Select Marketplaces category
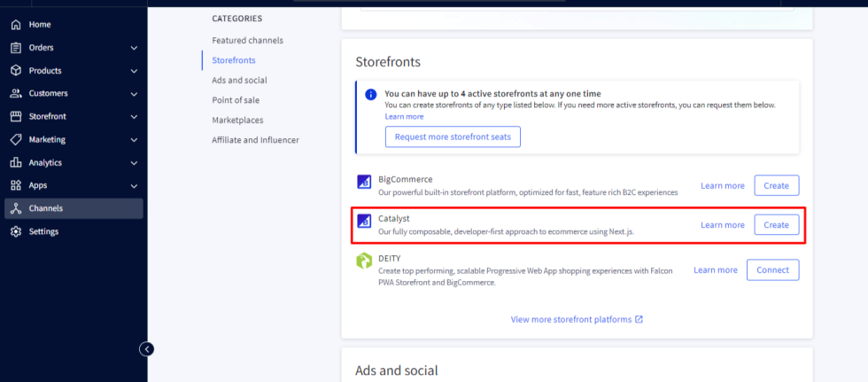Screen dimensions: 868x382 (x=237, y=121)
